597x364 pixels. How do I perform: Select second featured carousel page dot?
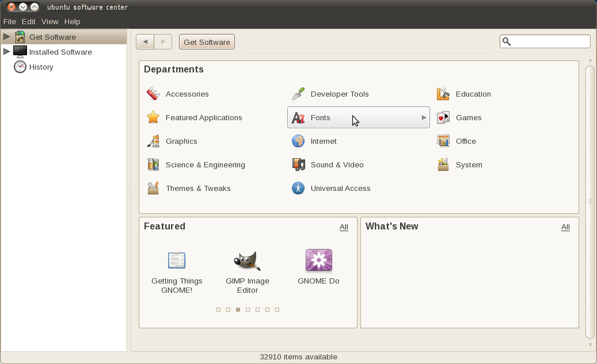click(x=228, y=309)
